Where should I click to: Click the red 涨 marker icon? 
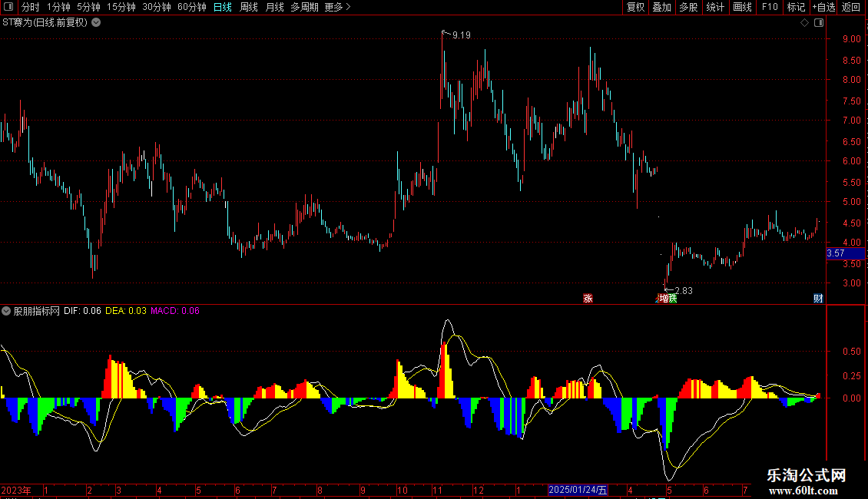click(588, 298)
